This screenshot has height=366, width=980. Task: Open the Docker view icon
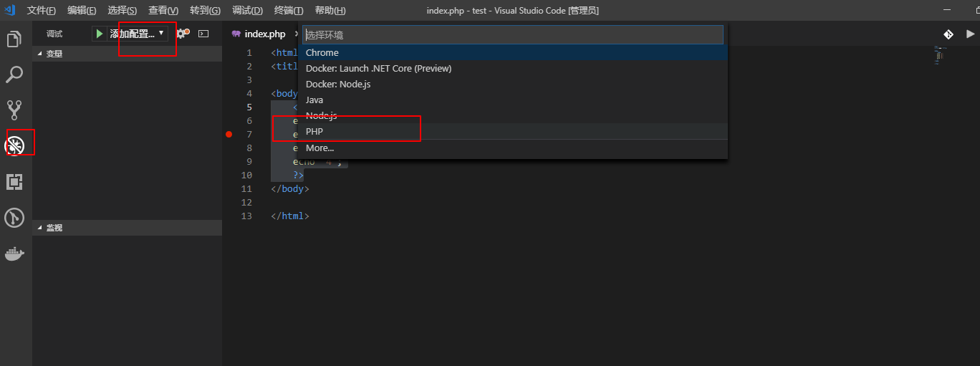point(14,254)
